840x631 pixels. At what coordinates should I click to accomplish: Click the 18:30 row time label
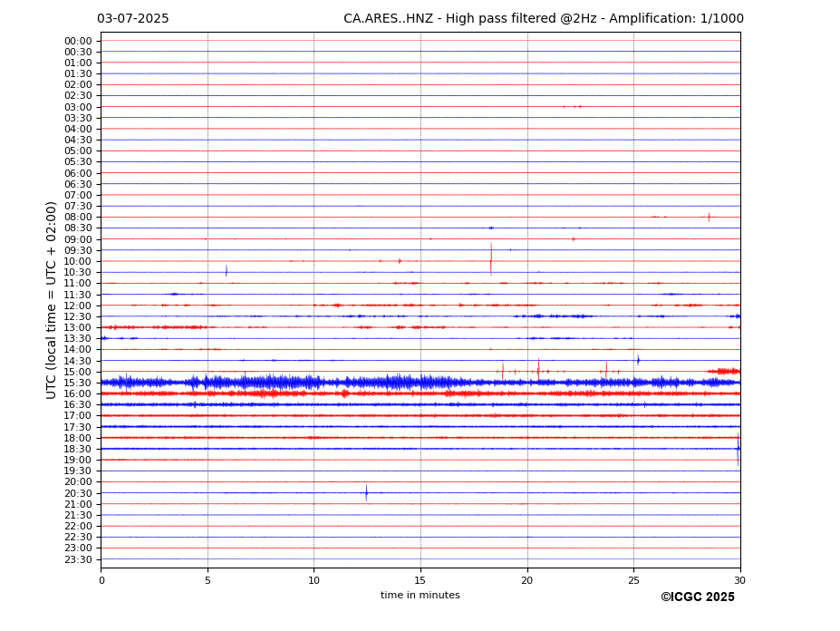pos(78,450)
